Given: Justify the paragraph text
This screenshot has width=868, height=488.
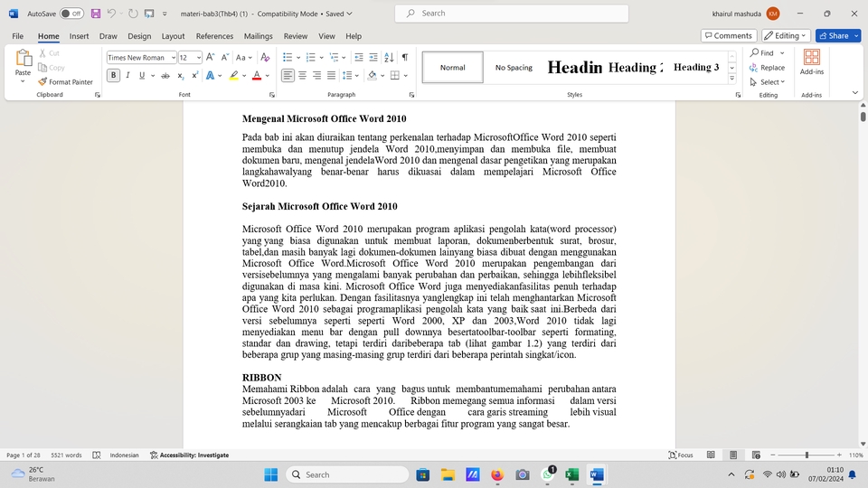Looking at the screenshot, I should click(x=331, y=75).
